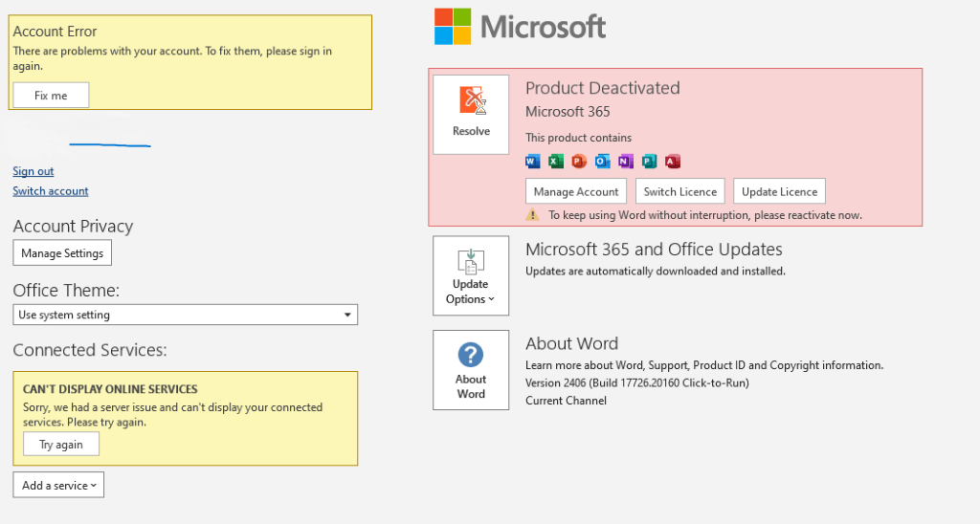Click the OneNote app icon
The height and width of the screenshot is (524, 980).
[626, 162]
